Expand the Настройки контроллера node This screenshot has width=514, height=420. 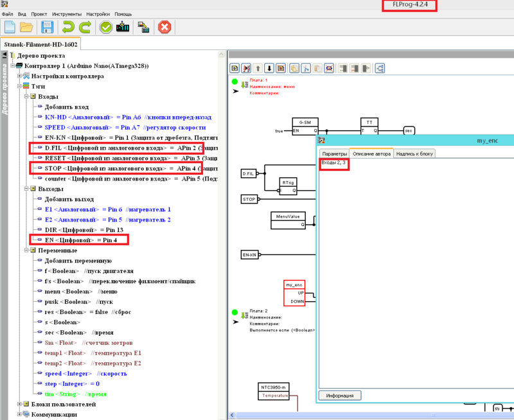pyautogui.click(x=19, y=76)
